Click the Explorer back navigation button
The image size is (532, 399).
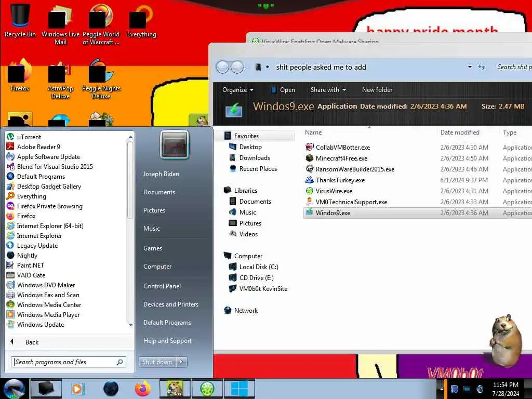click(x=222, y=67)
